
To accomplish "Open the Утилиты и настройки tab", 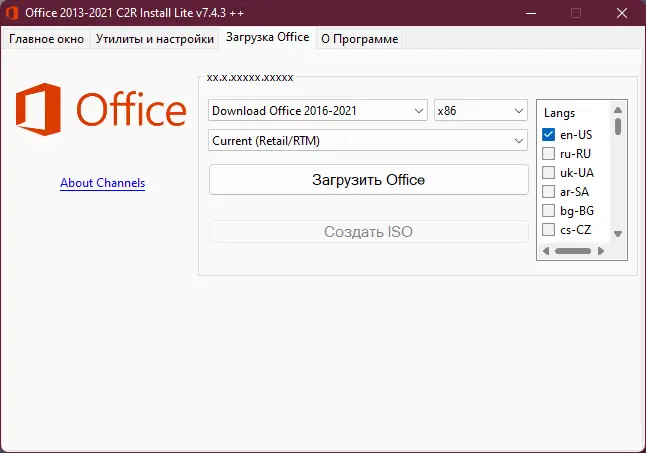I will point(154,39).
